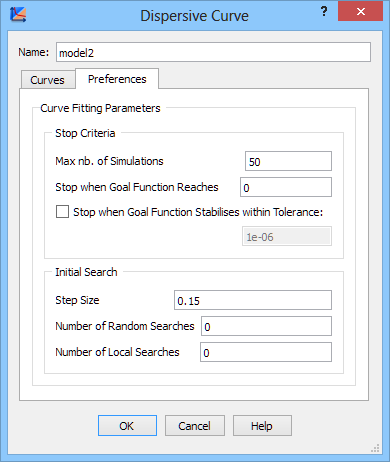Click the Curve Fitting Parameters group title
390x462 pixels.
(x=100, y=108)
